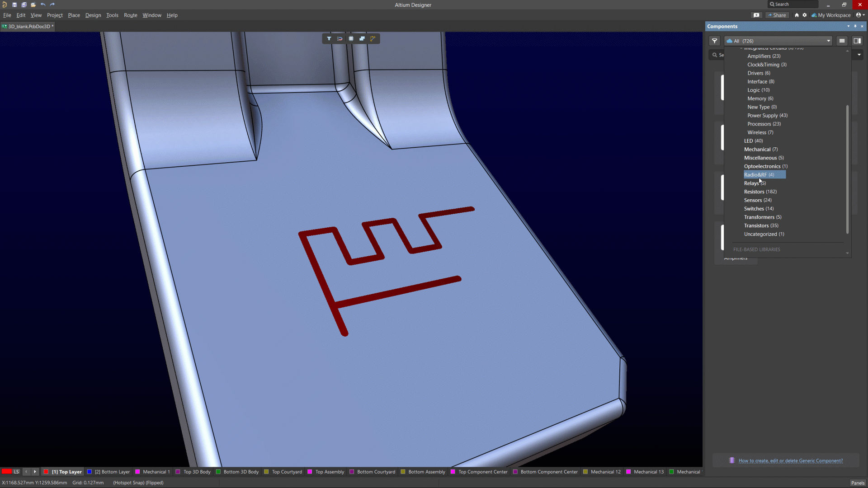Click the funnel filter icon in Components panel
The image size is (868, 488).
tap(715, 41)
